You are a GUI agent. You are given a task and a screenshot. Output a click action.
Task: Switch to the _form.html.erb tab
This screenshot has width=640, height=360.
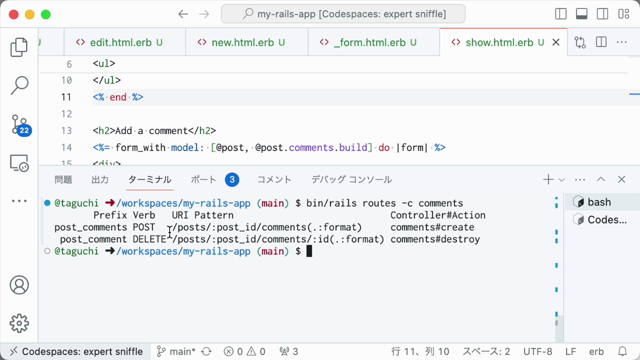(369, 42)
